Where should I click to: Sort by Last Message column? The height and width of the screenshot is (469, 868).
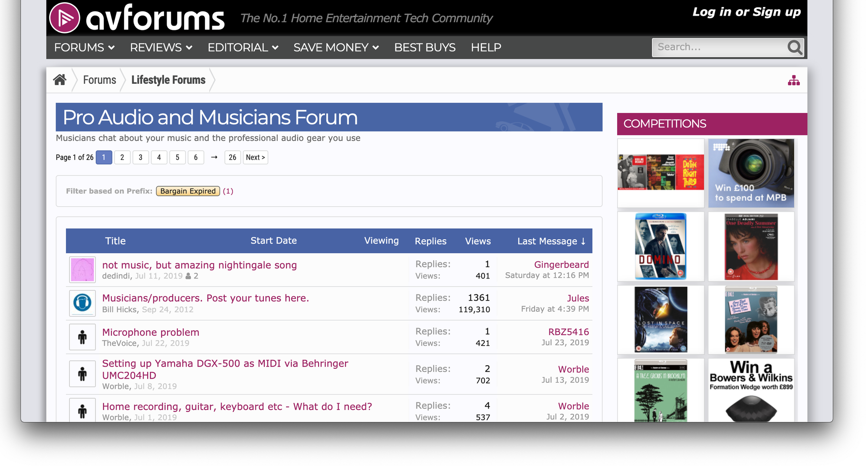pos(551,241)
